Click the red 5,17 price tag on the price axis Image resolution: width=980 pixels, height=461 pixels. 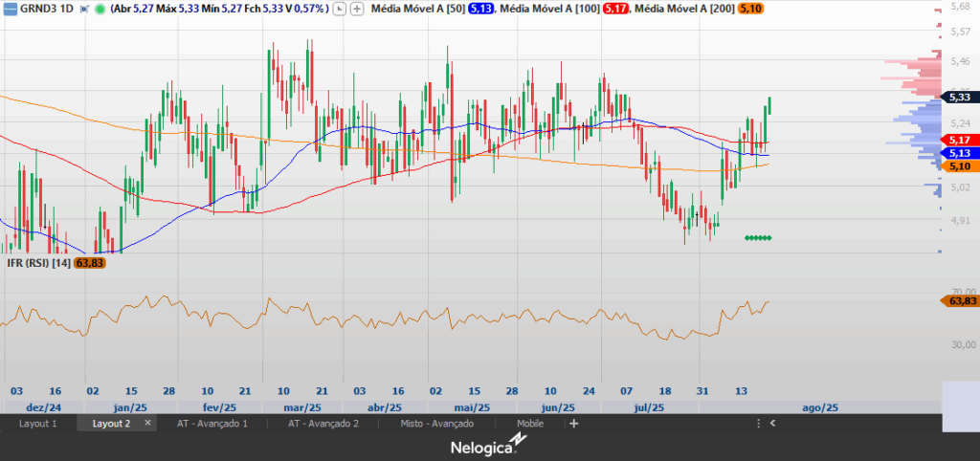(959, 140)
